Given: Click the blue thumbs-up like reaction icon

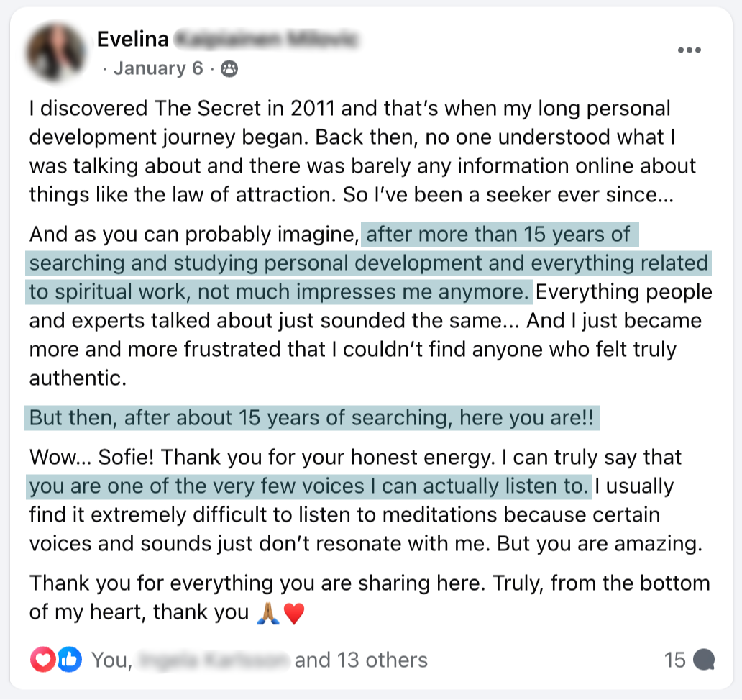Looking at the screenshot, I should pos(69,659).
